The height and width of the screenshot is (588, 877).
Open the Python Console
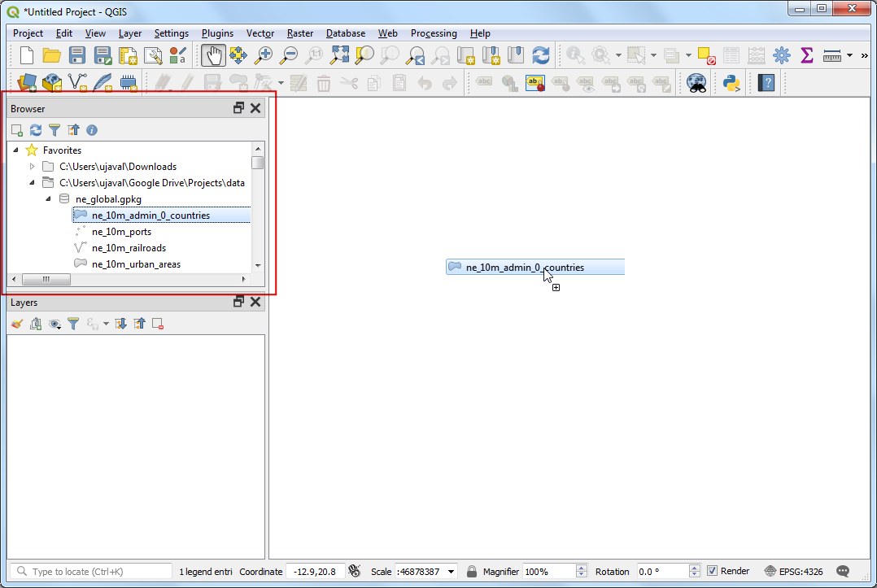(x=731, y=82)
